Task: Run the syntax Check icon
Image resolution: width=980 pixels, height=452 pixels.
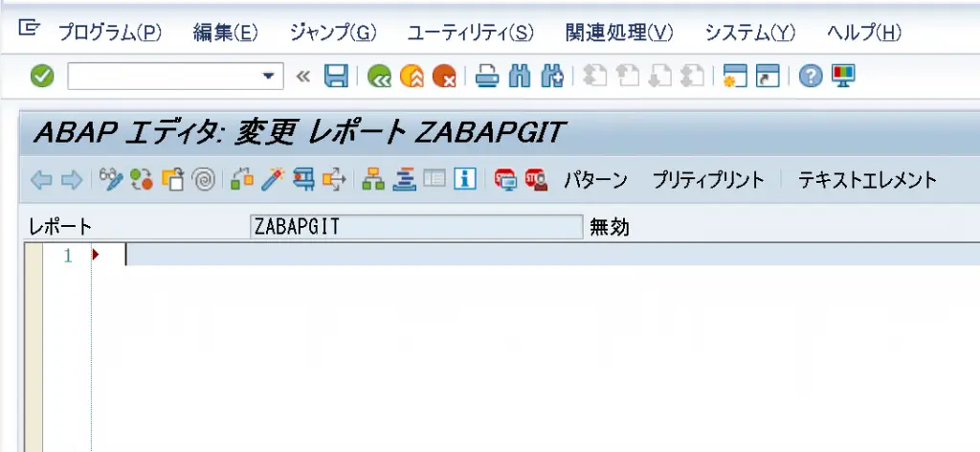Action: click(242, 180)
